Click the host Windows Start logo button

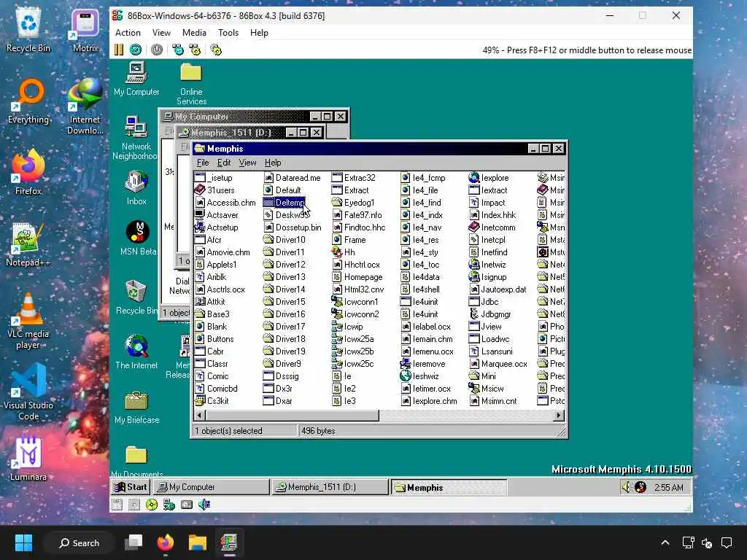point(23,542)
